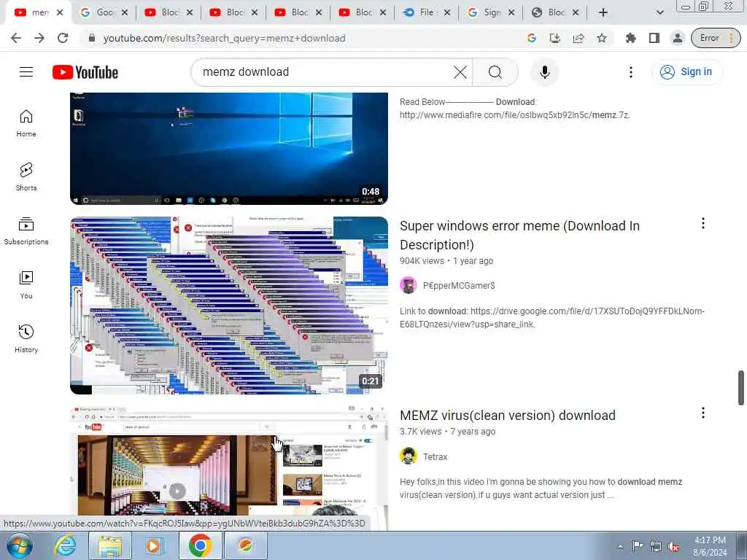Play the 0:48 Windows desktop video thumbnail
The height and width of the screenshot is (560, 747).
228,149
